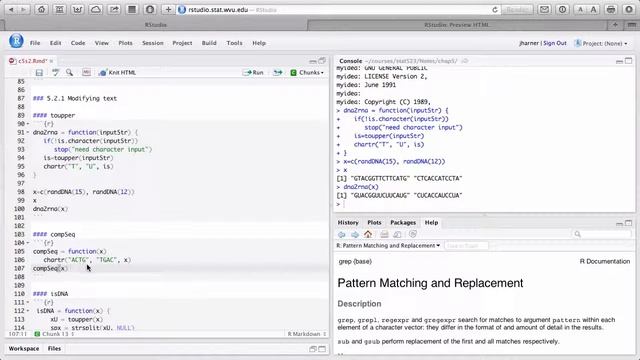Image resolution: width=640 pixels, height=360 pixels.
Task: Click the re-run previous region icon
Action: (278, 73)
